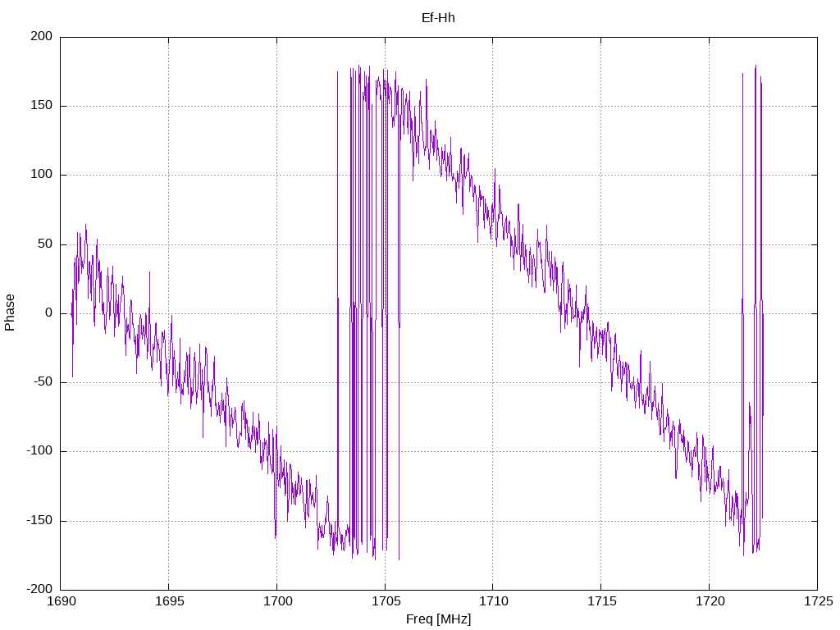Click the y-axis tick label -50
Image resolution: width=840 pixels, height=630 pixels.
(x=43, y=382)
